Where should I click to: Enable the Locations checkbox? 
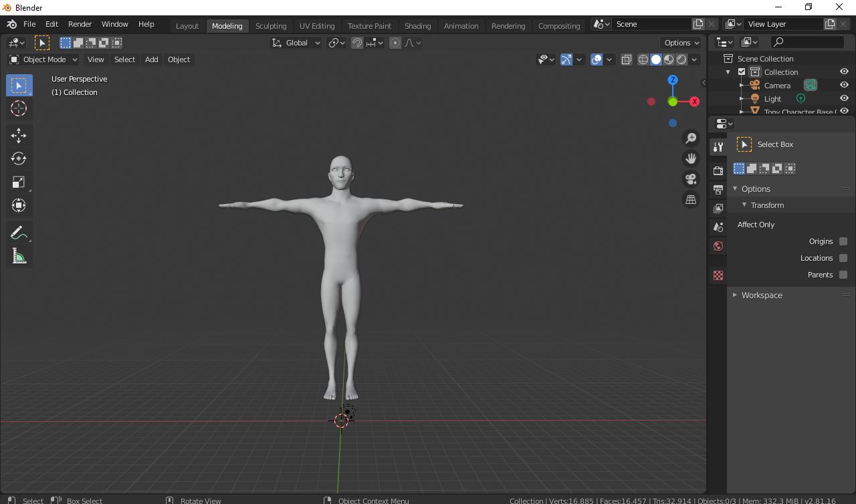[x=843, y=258]
